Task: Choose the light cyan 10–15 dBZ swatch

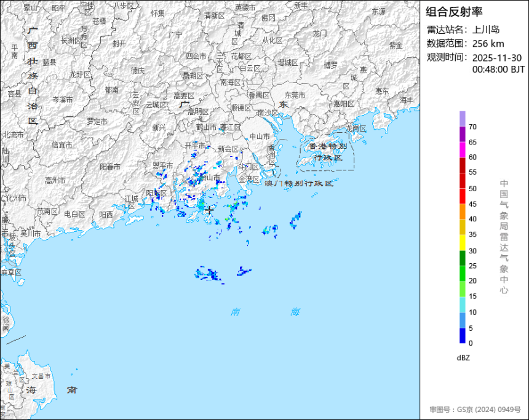Action: 462,304
